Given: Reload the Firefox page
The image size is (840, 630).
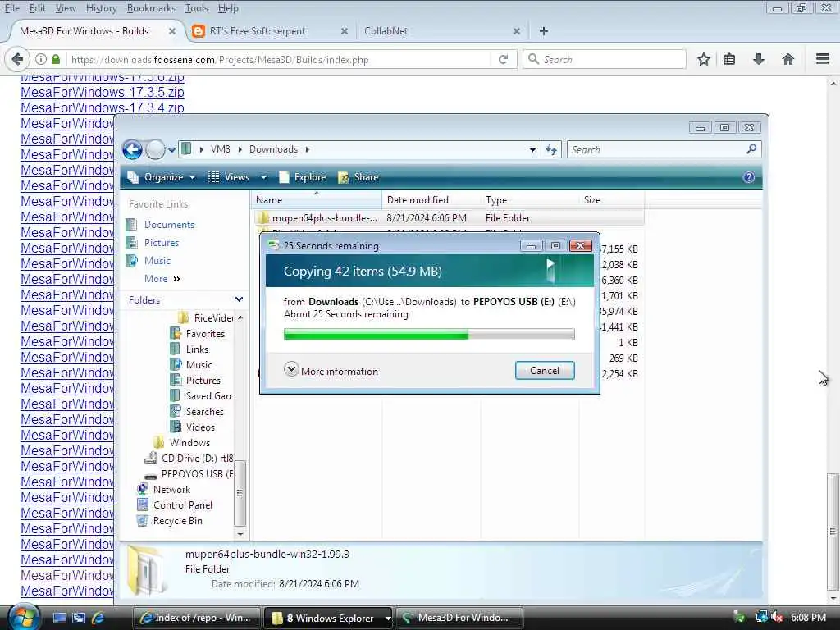Looking at the screenshot, I should (x=503, y=59).
